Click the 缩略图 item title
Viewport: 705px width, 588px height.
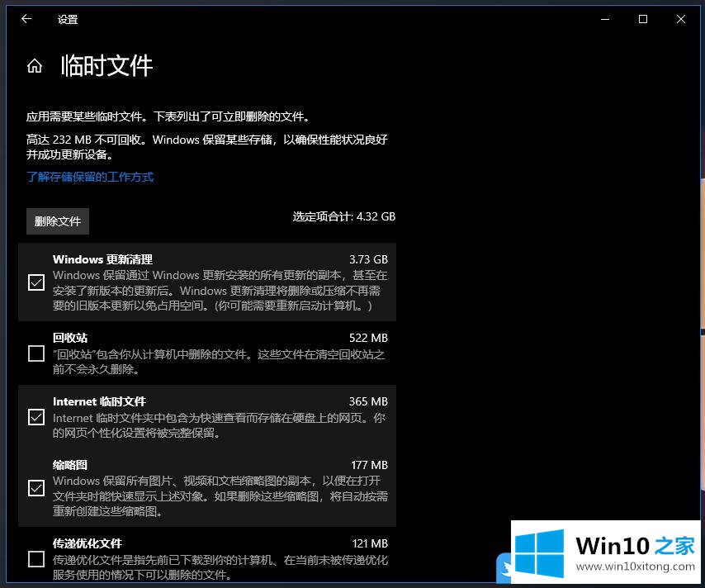pyautogui.click(x=70, y=465)
